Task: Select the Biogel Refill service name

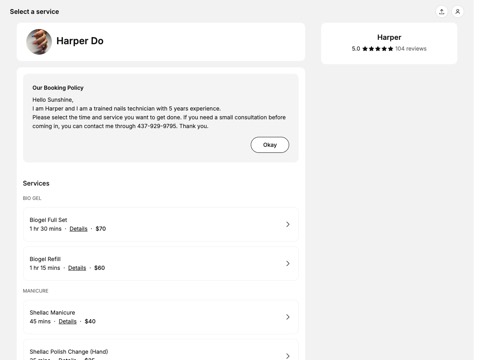Action: (45, 259)
